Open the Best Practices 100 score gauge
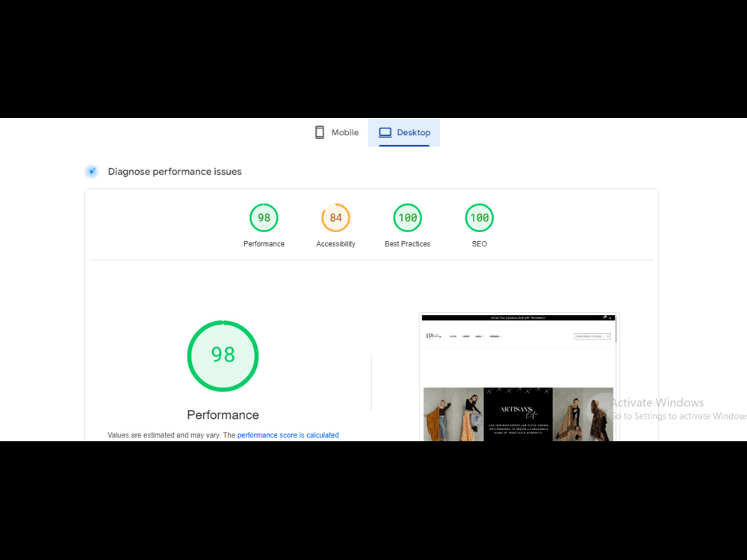Viewport: 747px width, 560px height. pos(407,217)
